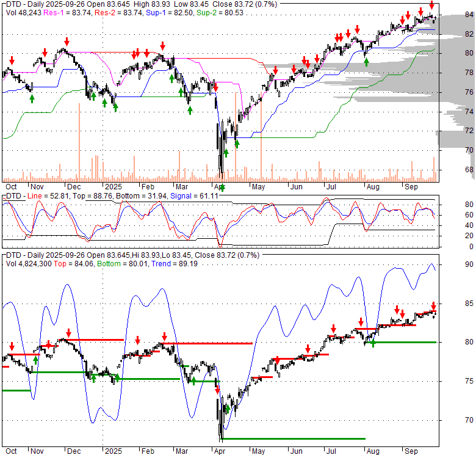Click the August green buy arrow in the trend chart
The image size is (476, 455).
click(x=373, y=343)
